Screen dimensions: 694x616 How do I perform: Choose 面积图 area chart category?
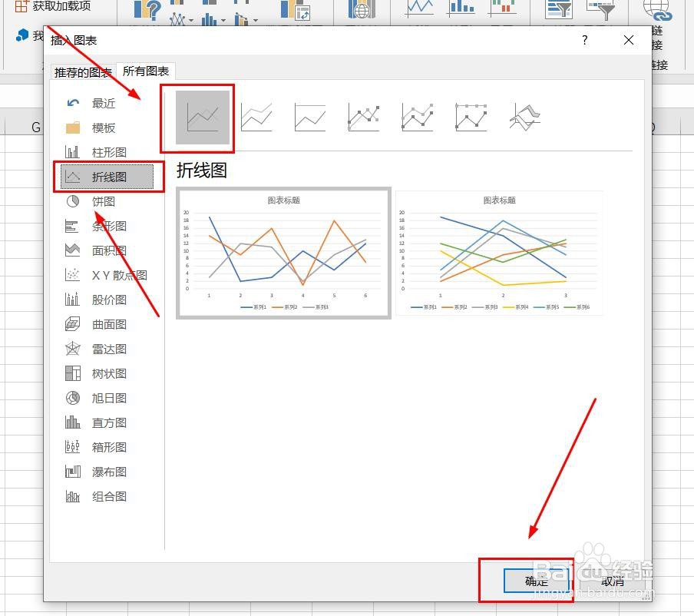[x=107, y=250]
